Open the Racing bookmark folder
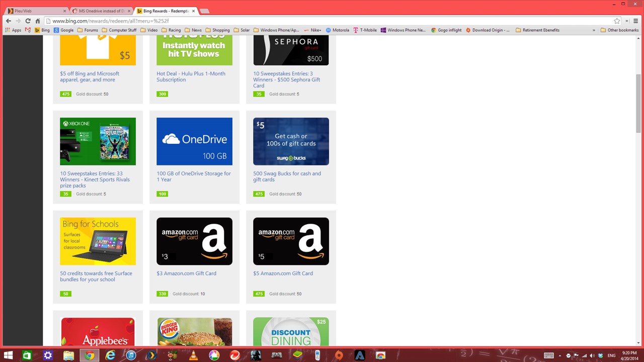 [x=171, y=30]
